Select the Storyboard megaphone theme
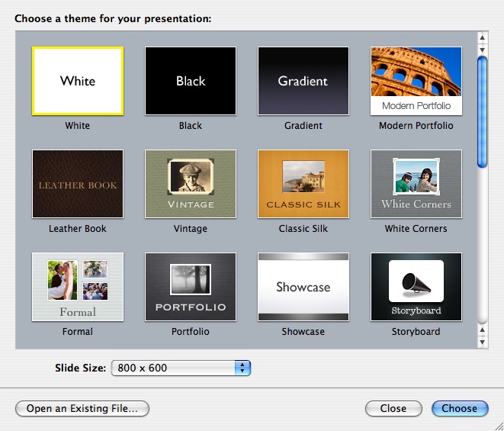The image size is (504, 431). (x=416, y=287)
